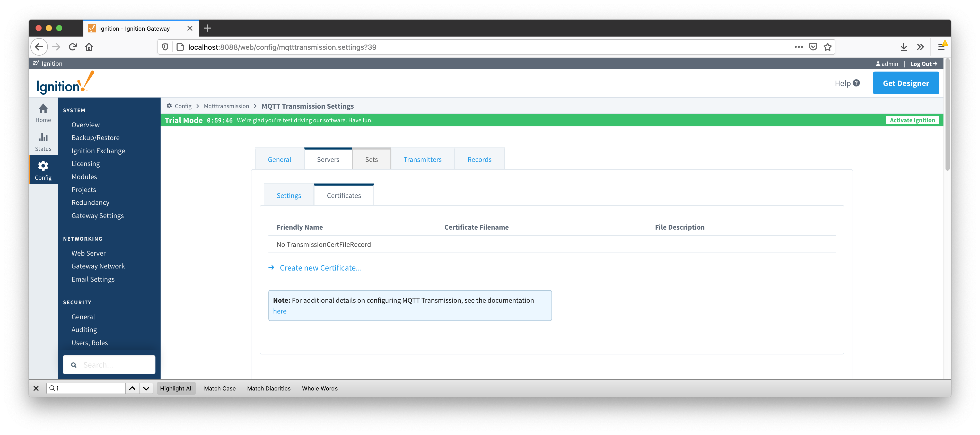This screenshot has height=435, width=980.
Task: Open Gateway Network under Networking
Action: click(x=98, y=266)
